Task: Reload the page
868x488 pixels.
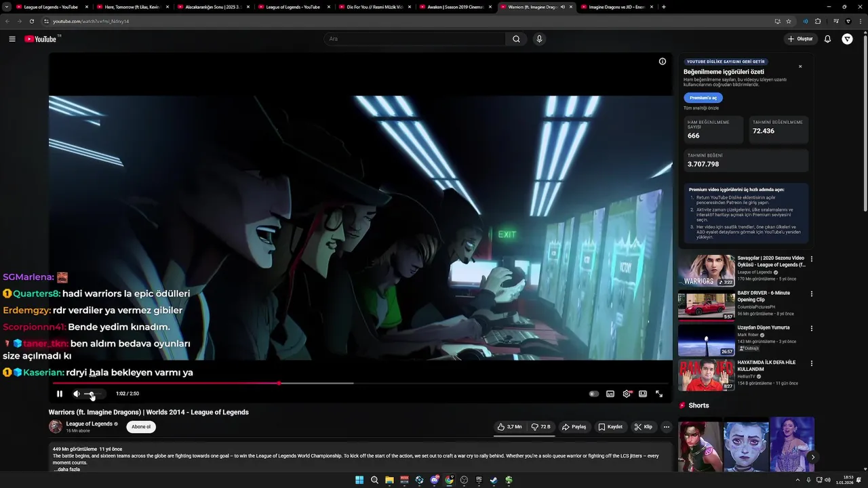Action: pyautogui.click(x=31, y=21)
